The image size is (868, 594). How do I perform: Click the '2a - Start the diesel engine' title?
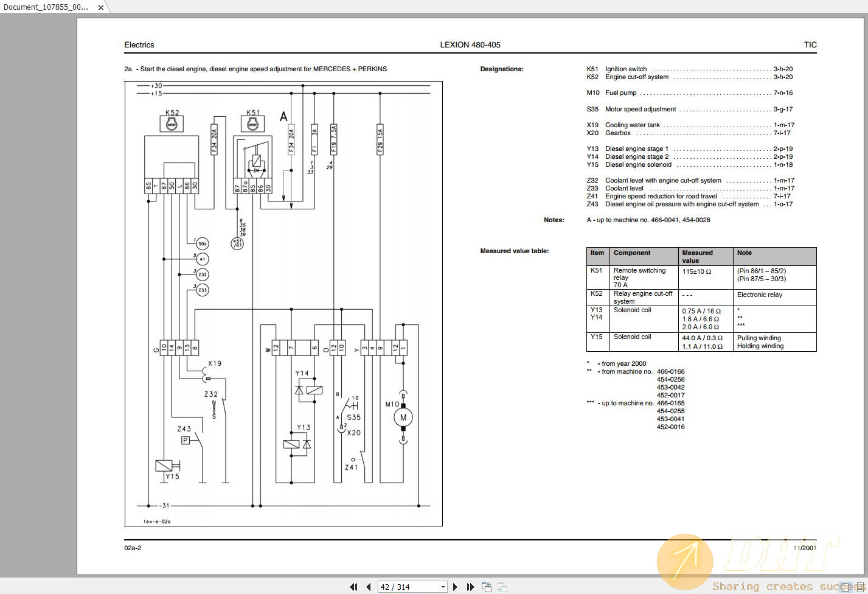pyautogui.click(x=255, y=69)
